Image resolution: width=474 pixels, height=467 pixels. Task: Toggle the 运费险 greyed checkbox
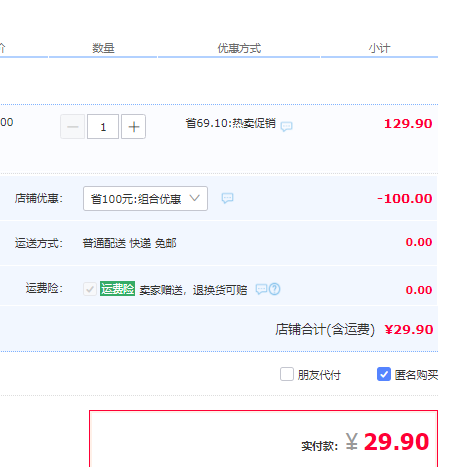tap(90, 289)
